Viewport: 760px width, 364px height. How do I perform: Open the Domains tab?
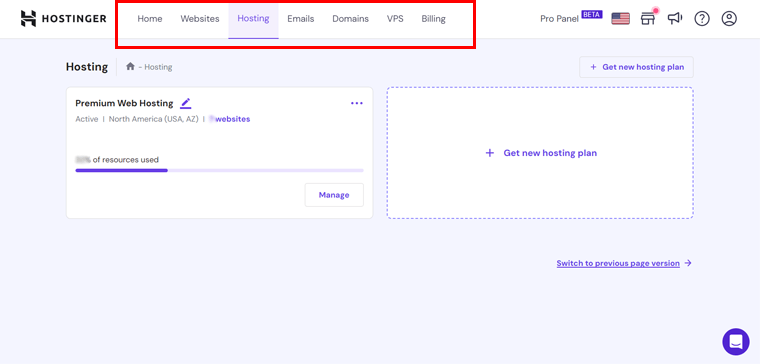[350, 19]
